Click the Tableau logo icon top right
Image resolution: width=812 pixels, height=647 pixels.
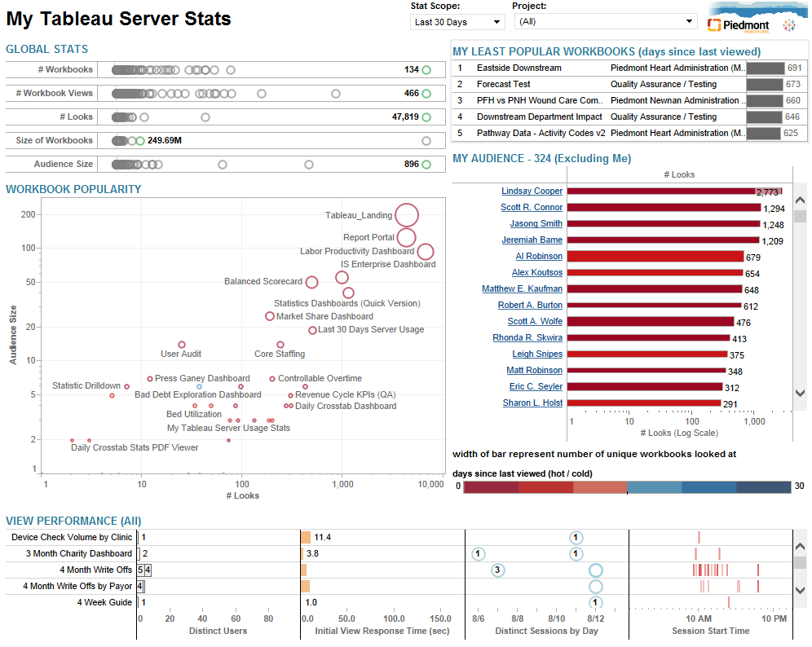(x=788, y=25)
